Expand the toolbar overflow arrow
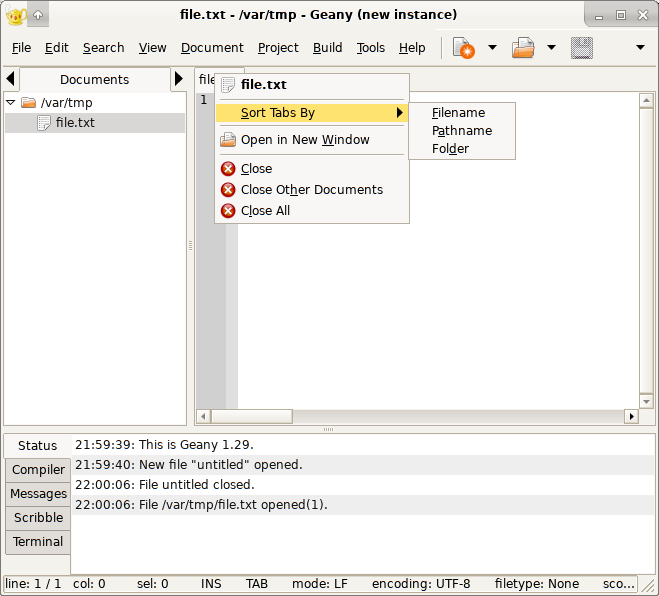Screen dimensions: 659x596 (x=640, y=48)
